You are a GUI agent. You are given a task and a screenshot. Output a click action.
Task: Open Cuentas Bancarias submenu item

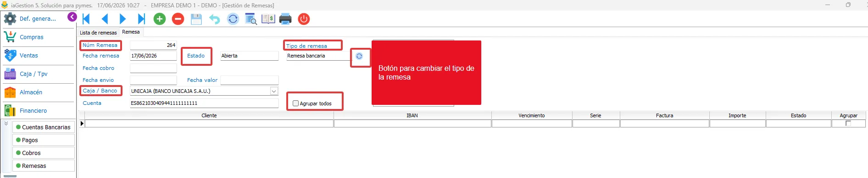coord(44,127)
